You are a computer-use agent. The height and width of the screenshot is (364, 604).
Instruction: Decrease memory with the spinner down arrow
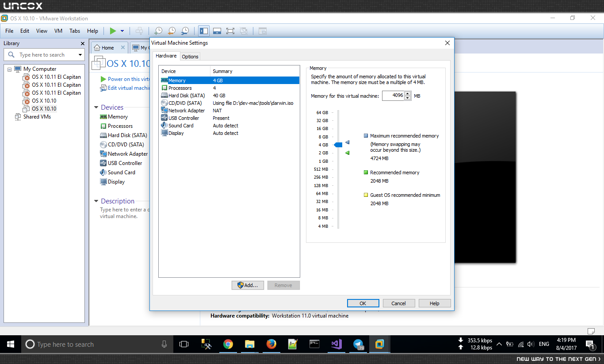pyautogui.click(x=408, y=98)
